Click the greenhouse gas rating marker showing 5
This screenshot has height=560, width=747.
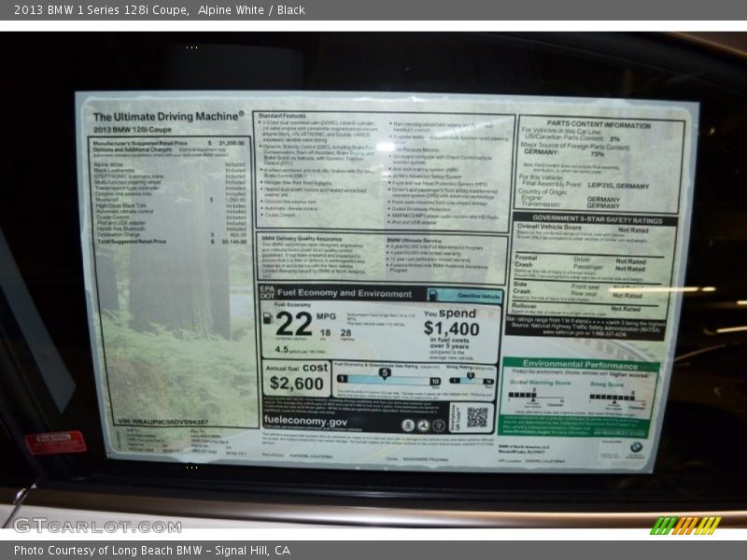point(385,374)
